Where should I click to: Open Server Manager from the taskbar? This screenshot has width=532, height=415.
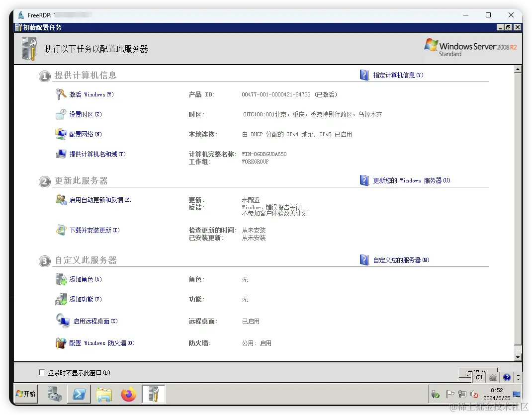(x=54, y=394)
